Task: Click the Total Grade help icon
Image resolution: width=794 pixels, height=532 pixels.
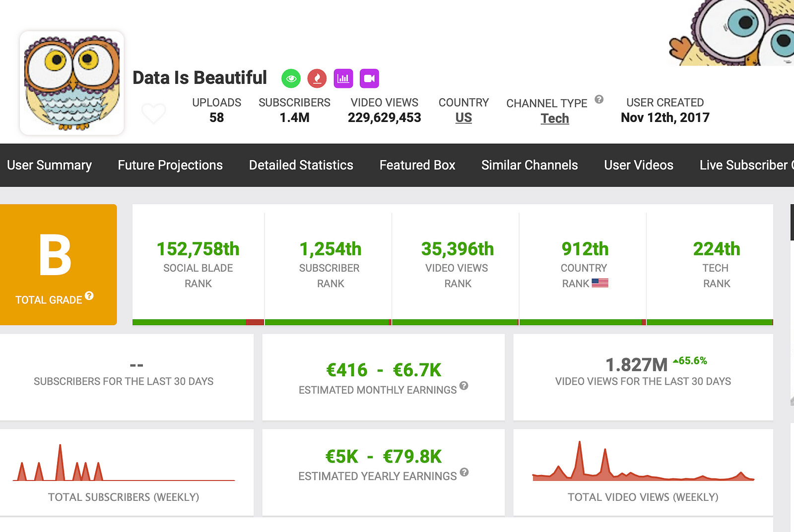Action: (89, 296)
